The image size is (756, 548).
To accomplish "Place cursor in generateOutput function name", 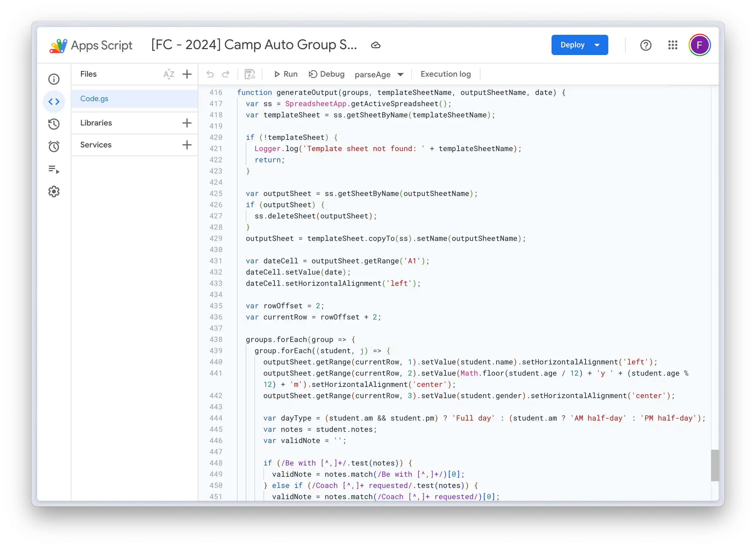I will click(x=307, y=92).
